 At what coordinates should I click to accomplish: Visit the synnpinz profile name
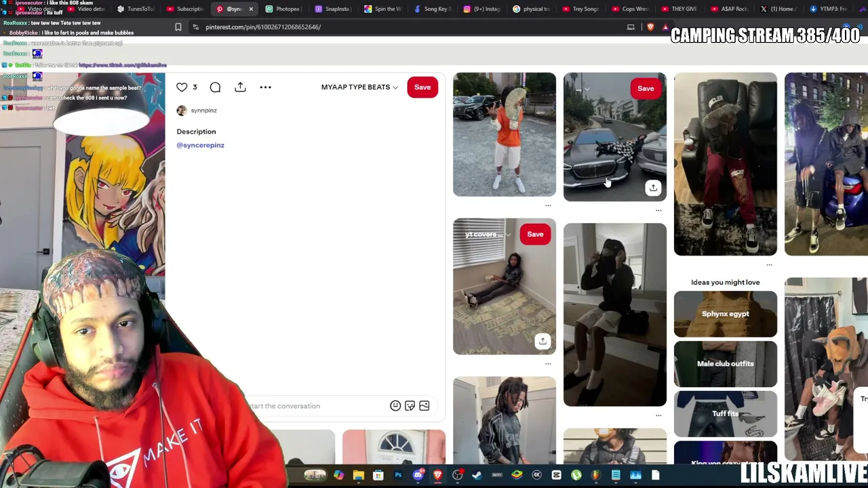203,110
